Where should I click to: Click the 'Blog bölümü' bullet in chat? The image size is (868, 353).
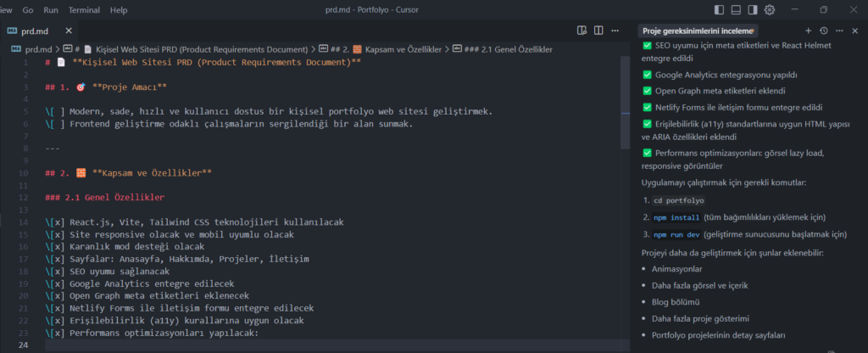tap(676, 302)
